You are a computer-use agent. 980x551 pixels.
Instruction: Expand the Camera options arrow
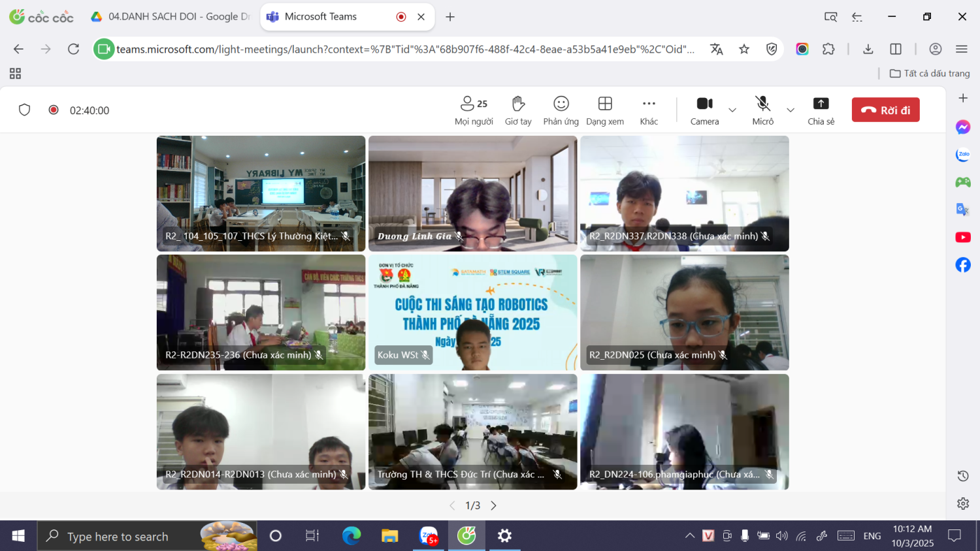click(x=732, y=110)
